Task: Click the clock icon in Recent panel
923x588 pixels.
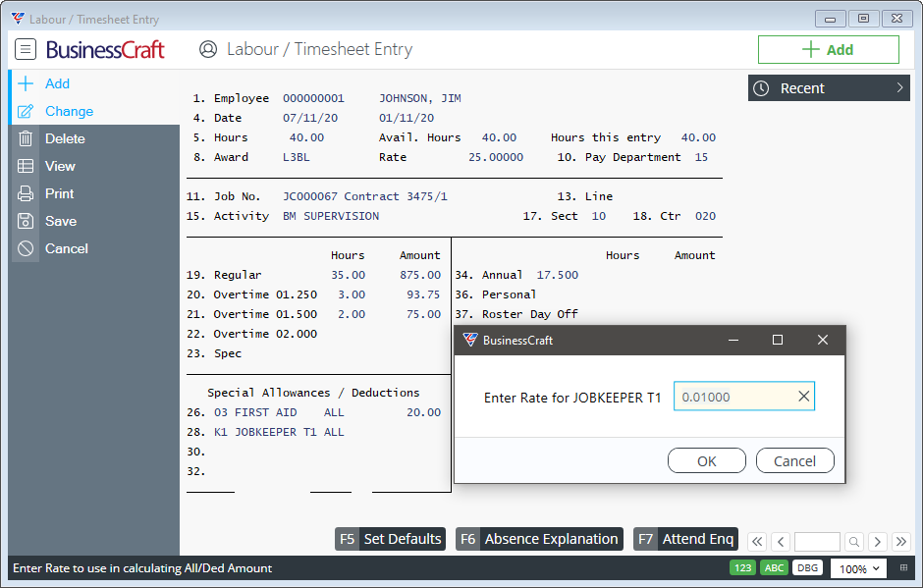Action: pos(761,88)
